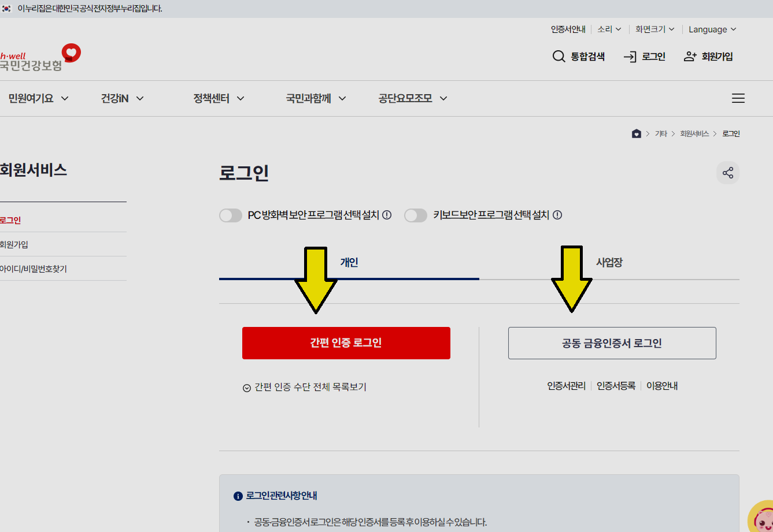Open the hamburger menu icon
The image size is (773, 532).
[738, 98]
